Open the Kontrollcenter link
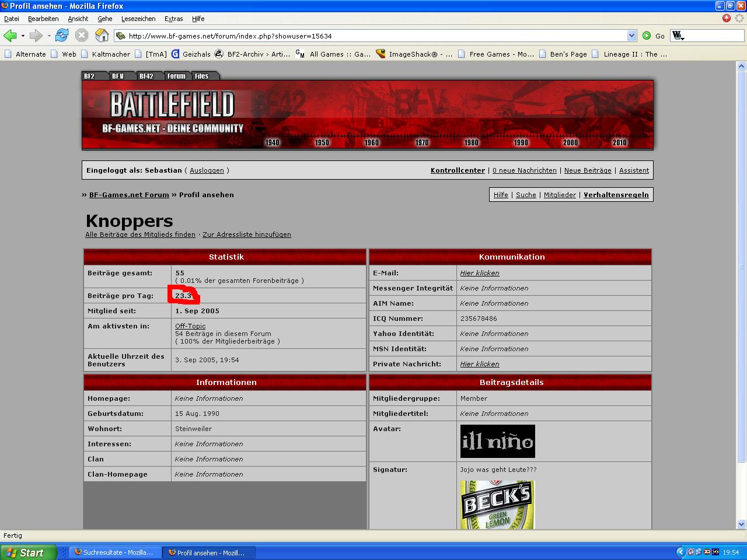Viewport: 747px width, 560px height. (x=458, y=170)
